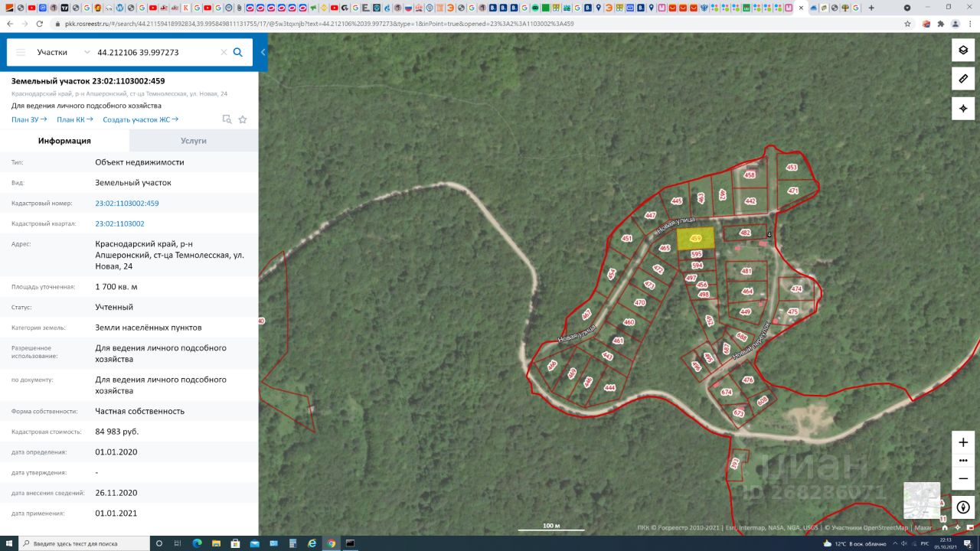Open the three-dots zoom options
This screenshot has height=551, width=980.
click(x=963, y=461)
